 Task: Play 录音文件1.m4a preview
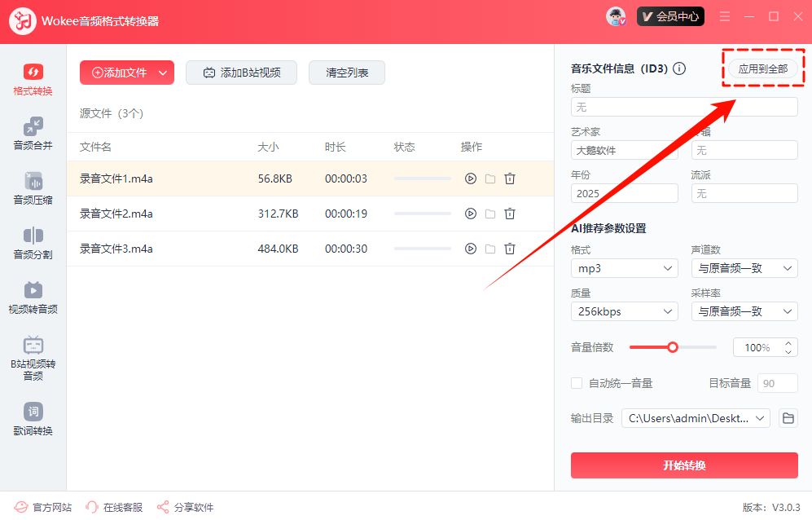tap(470, 178)
